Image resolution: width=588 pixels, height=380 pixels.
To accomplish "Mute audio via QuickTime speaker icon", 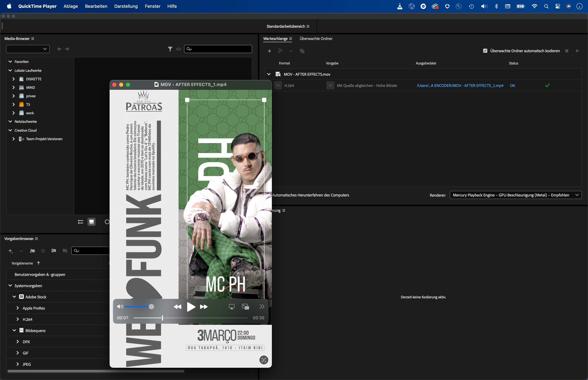I will tap(120, 307).
